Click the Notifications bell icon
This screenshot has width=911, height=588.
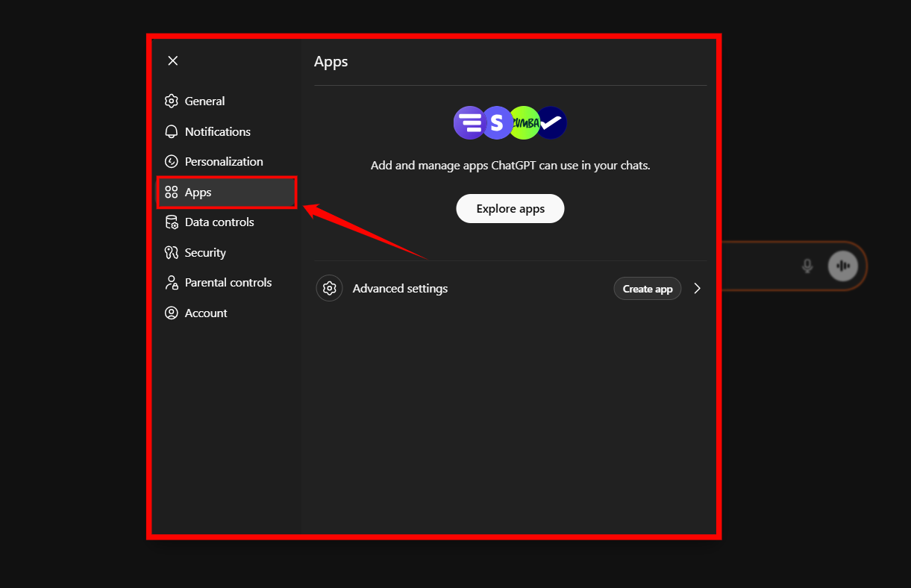[172, 131]
